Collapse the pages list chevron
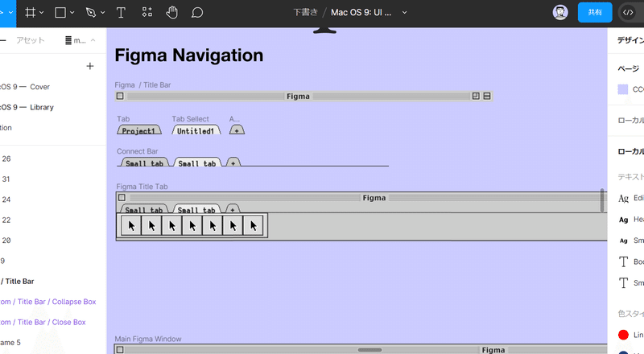644x354 pixels. tap(93, 40)
